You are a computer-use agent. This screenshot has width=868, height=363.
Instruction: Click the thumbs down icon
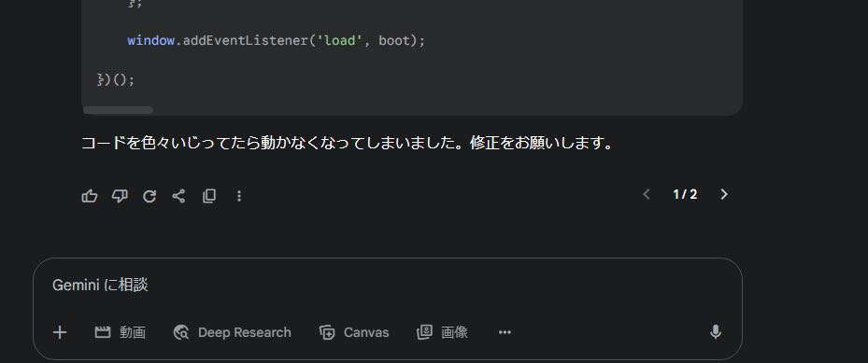pos(120,196)
